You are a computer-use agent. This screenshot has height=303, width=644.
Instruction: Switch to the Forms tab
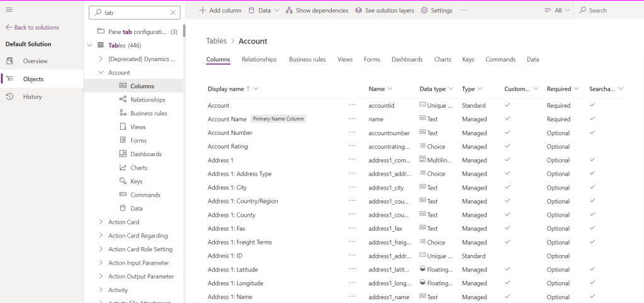click(371, 59)
